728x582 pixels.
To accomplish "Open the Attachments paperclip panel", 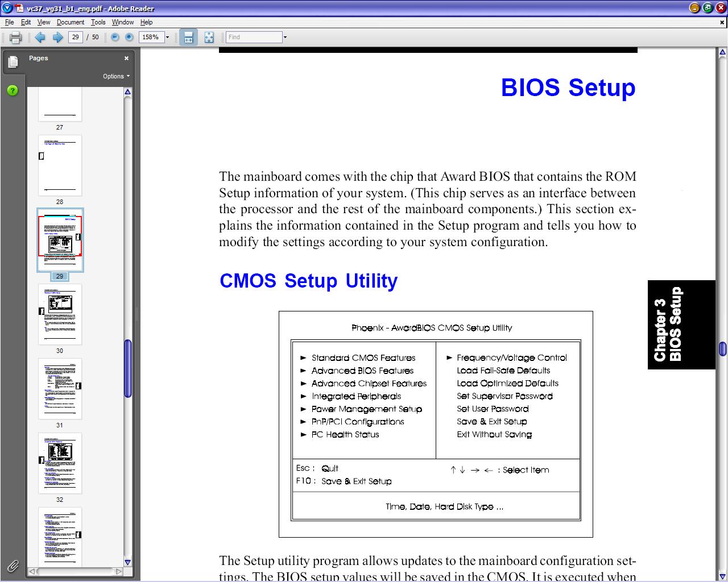I will click(13, 566).
